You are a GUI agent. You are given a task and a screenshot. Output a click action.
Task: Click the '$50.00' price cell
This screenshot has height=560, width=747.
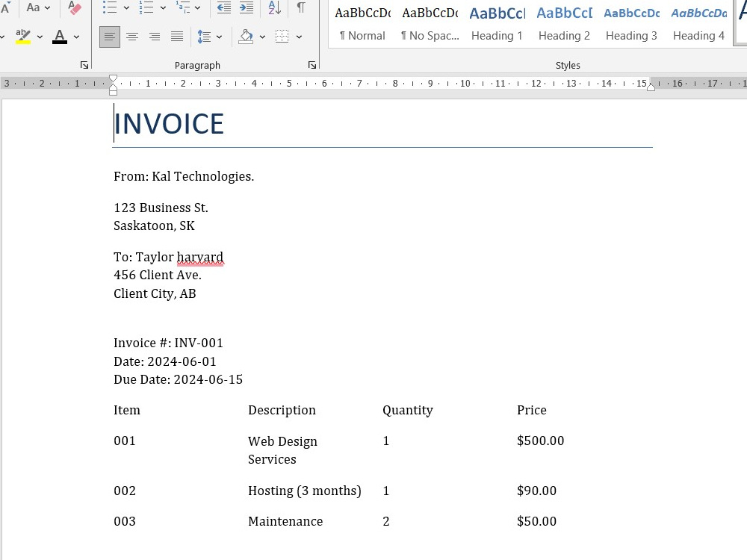pos(537,521)
